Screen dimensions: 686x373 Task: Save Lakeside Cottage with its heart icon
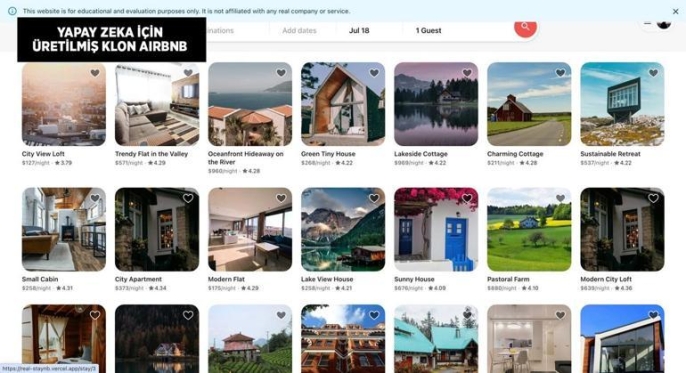(467, 73)
